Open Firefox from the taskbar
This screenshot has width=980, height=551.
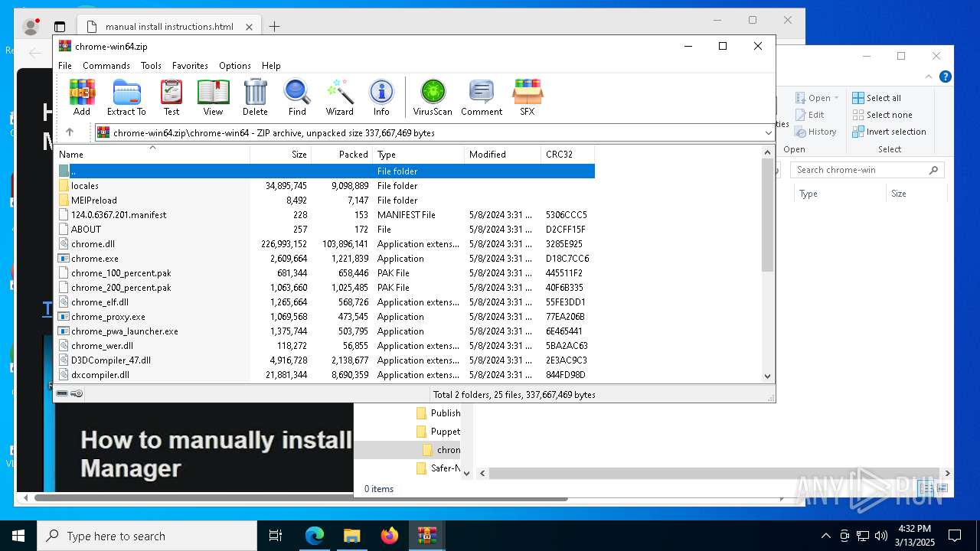pyautogui.click(x=390, y=536)
